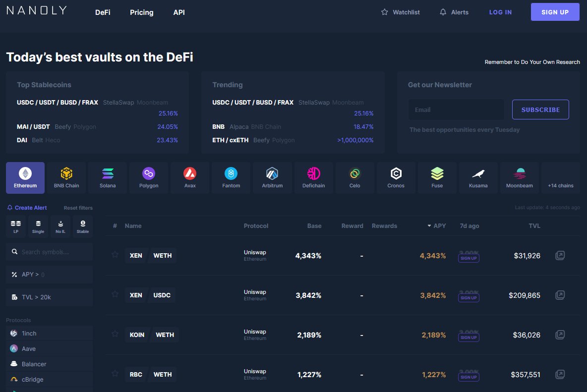Open the API page
This screenshot has height=392, width=587.
[179, 12]
